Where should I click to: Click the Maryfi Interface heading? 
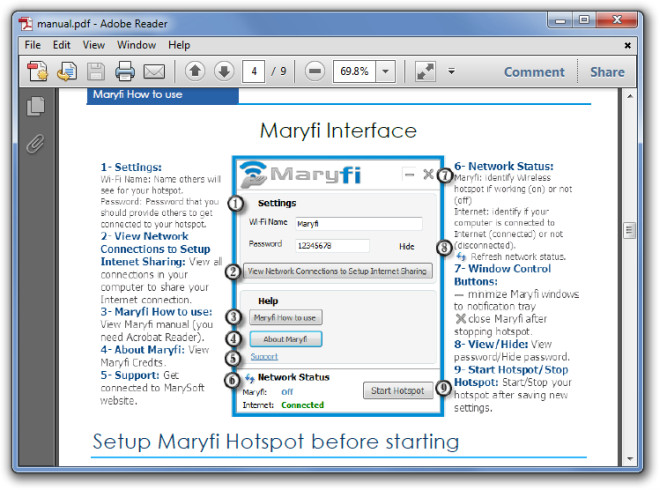(x=338, y=130)
